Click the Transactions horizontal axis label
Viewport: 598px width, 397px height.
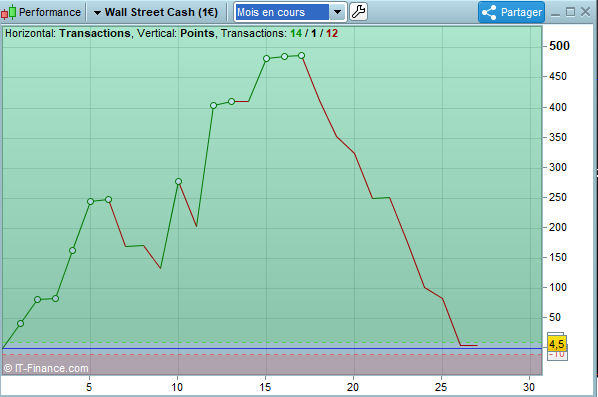point(95,34)
